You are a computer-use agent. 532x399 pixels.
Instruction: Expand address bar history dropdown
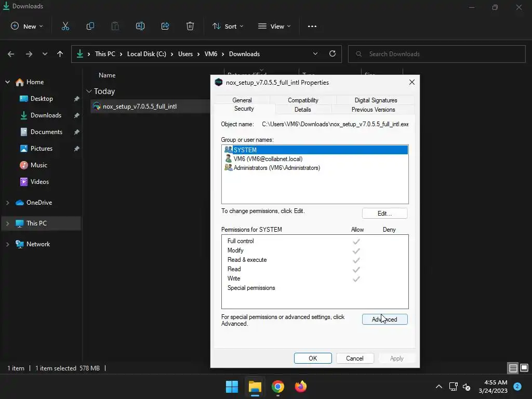pos(315,54)
